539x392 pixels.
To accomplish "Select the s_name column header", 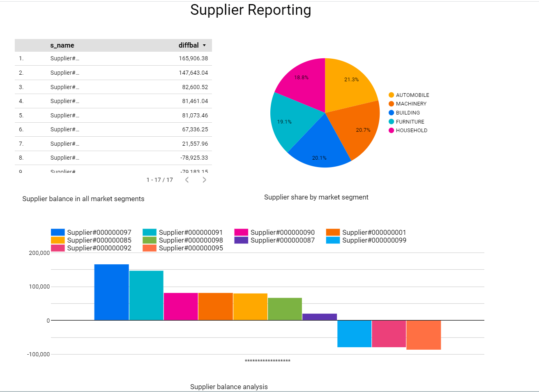I will point(62,45).
